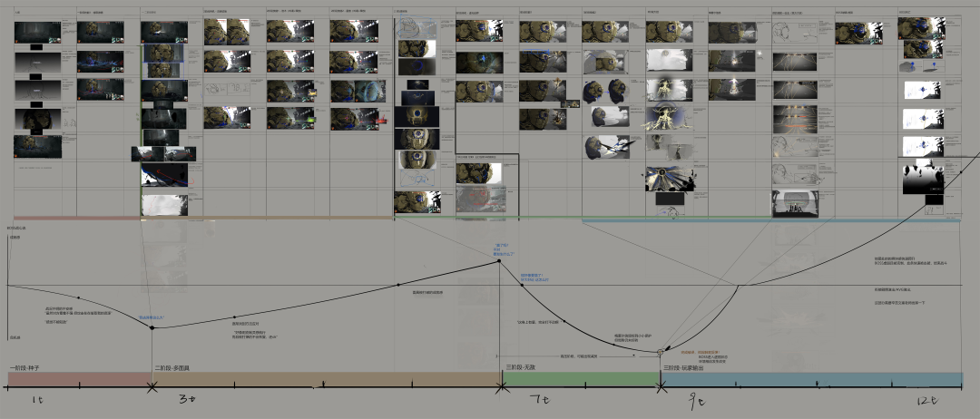980x419 pixels.
Task: Select the circled curve minimum at phase three output
Action: click(x=660, y=352)
